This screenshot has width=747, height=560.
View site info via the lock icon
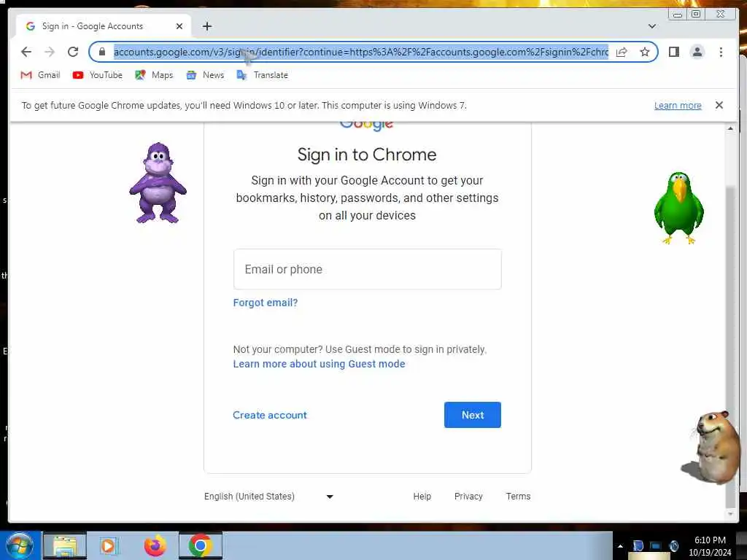pyautogui.click(x=102, y=52)
